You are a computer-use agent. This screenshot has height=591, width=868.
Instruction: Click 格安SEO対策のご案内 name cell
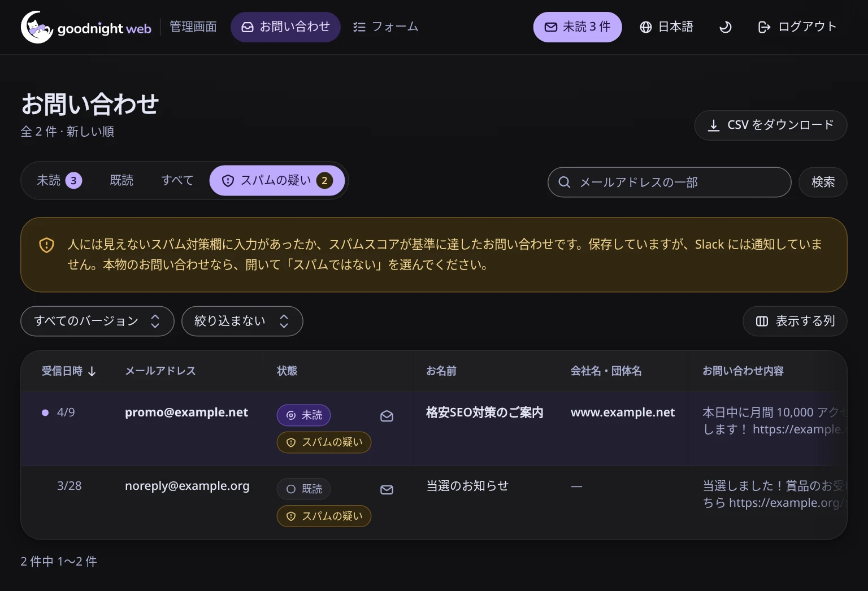(485, 412)
